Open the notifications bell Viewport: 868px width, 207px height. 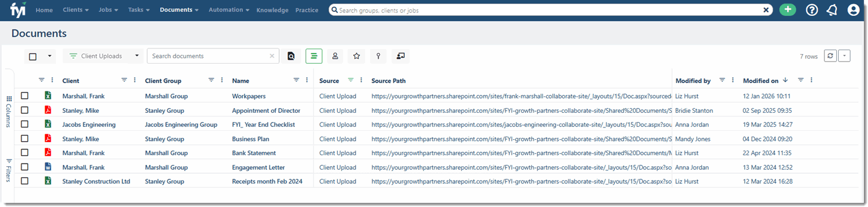tap(832, 10)
